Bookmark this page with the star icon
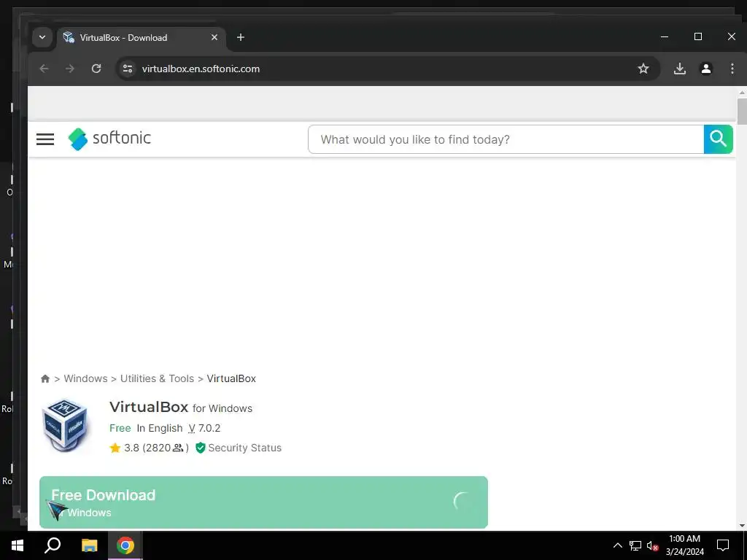The height and width of the screenshot is (560, 747). (x=643, y=69)
